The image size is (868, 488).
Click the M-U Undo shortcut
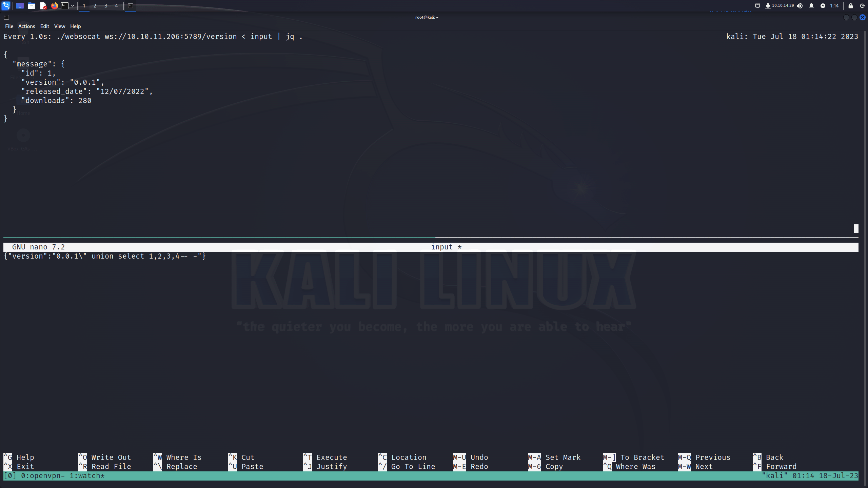tap(471, 457)
